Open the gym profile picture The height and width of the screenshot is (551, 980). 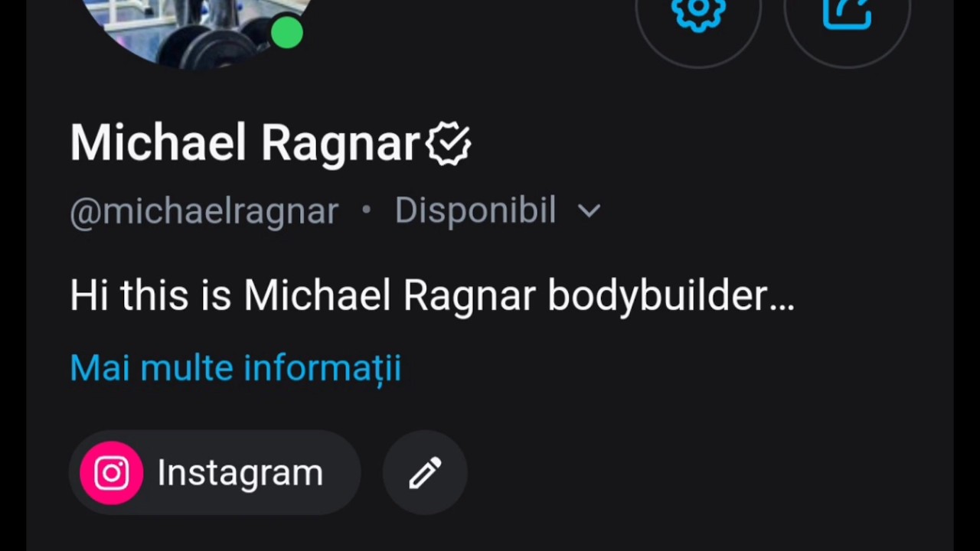195,31
